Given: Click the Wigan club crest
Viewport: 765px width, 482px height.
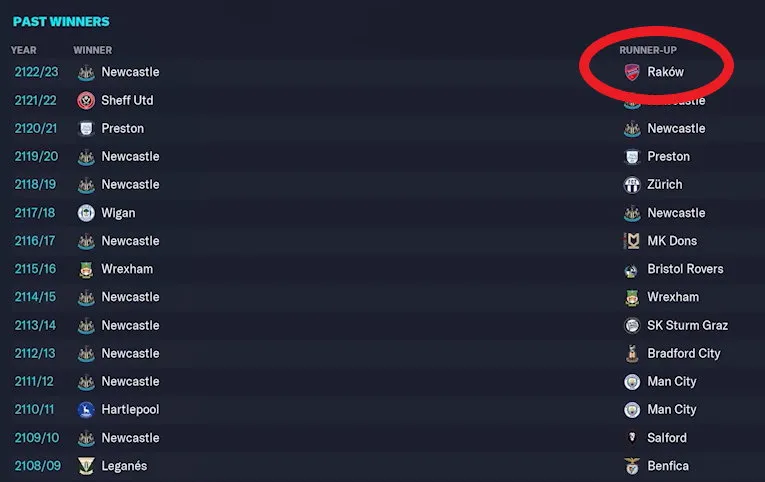Looking at the screenshot, I should tap(86, 213).
